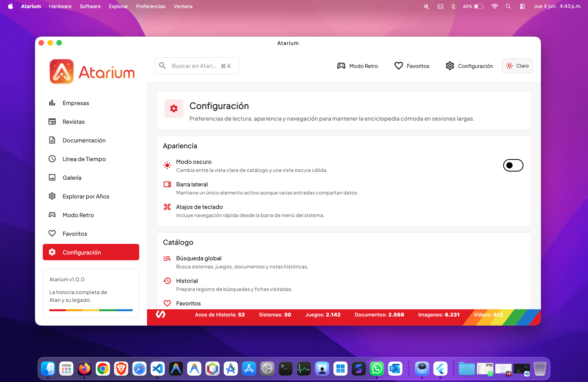Screen dimensions: 588x382
Task: Open Visual Studio Code in the Dock
Action: click(158, 369)
